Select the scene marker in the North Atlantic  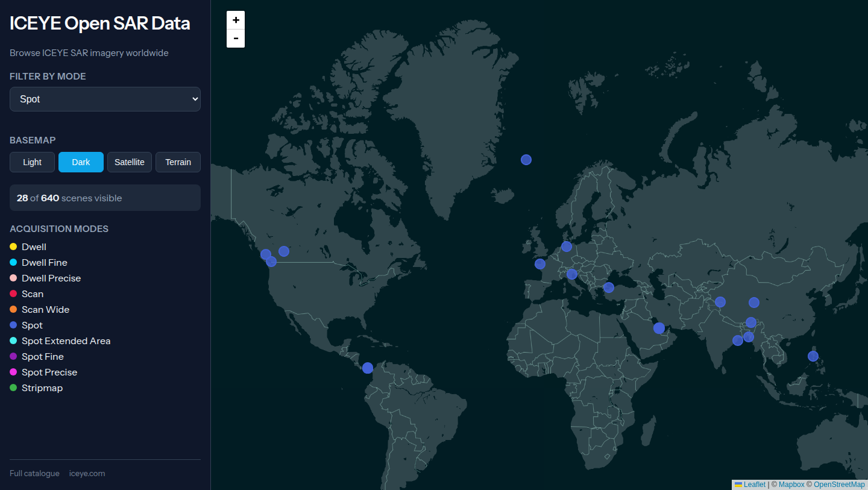coord(526,160)
